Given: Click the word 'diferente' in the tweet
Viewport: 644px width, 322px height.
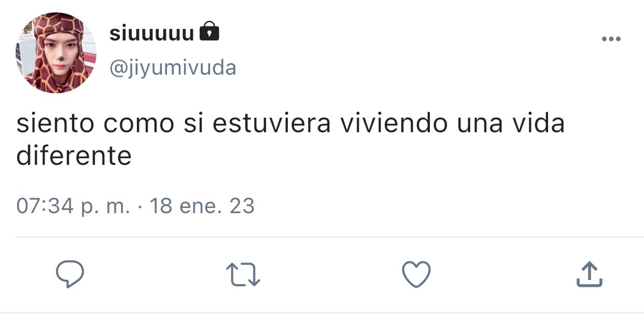Looking at the screenshot, I should click(74, 156).
